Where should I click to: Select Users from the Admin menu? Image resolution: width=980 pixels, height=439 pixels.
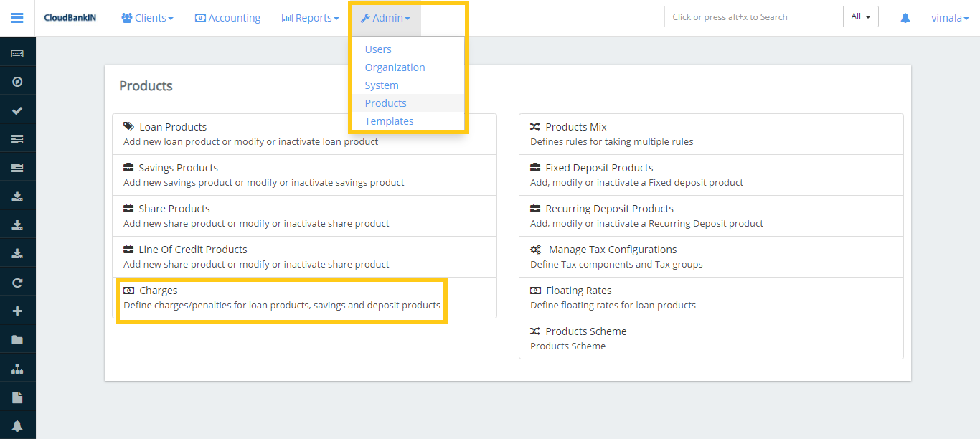pyautogui.click(x=378, y=49)
